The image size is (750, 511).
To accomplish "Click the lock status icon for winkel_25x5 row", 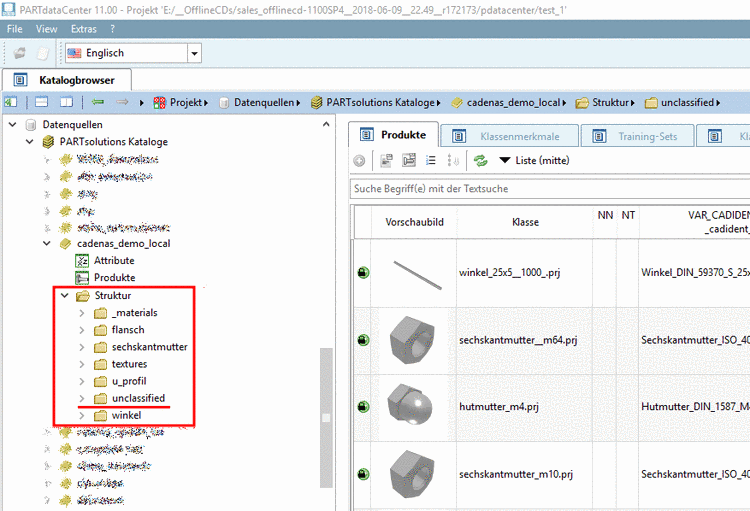I will pos(364,273).
